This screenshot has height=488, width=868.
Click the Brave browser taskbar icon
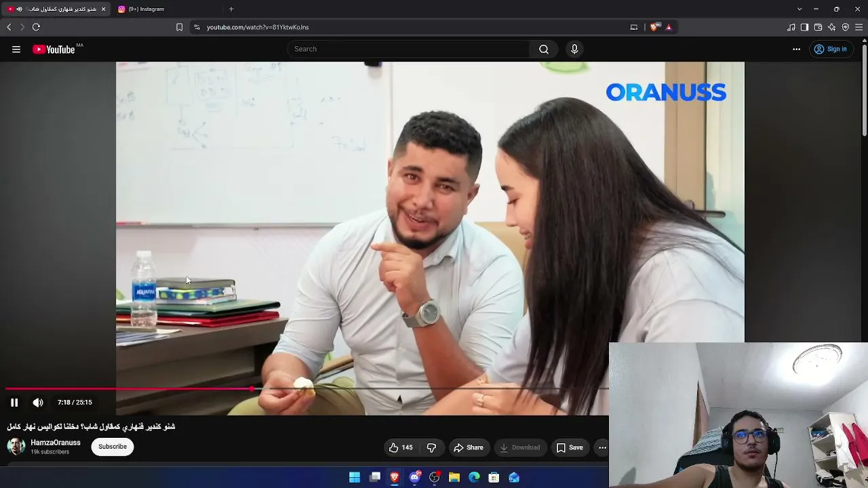pyautogui.click(x=395, y=477)
